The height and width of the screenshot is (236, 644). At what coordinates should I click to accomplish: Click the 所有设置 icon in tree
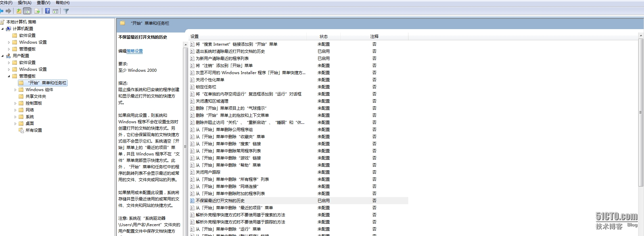pos(21,130)
